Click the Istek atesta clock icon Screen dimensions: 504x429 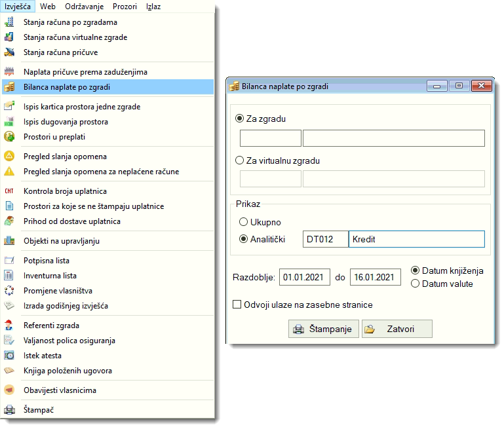pos(9,356)
